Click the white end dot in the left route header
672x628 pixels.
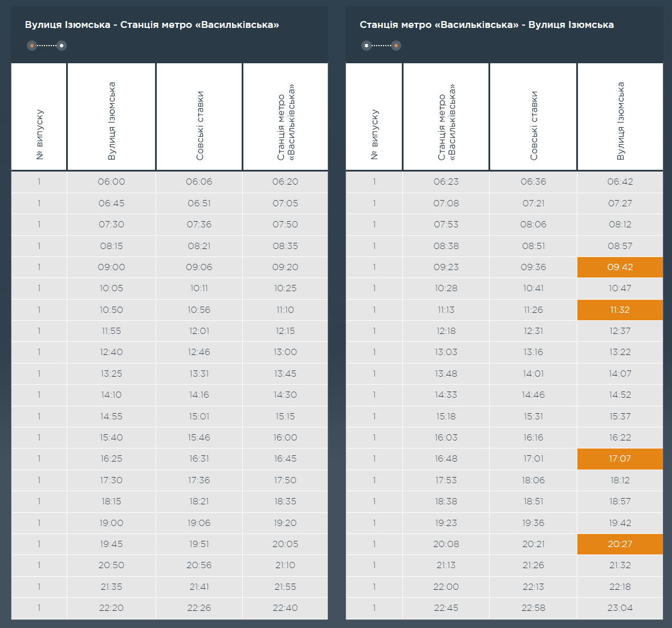(62, 46)
